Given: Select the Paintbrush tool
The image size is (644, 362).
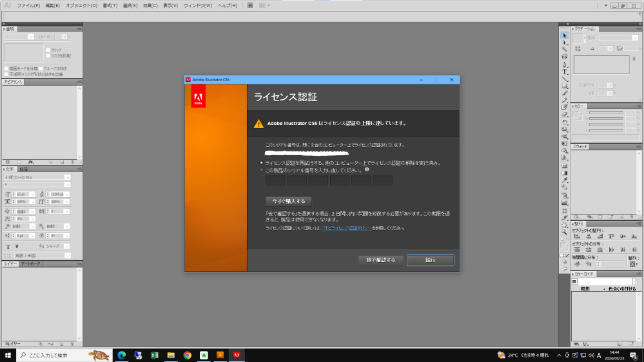Looking at the screenshot, I should point(564,93).
